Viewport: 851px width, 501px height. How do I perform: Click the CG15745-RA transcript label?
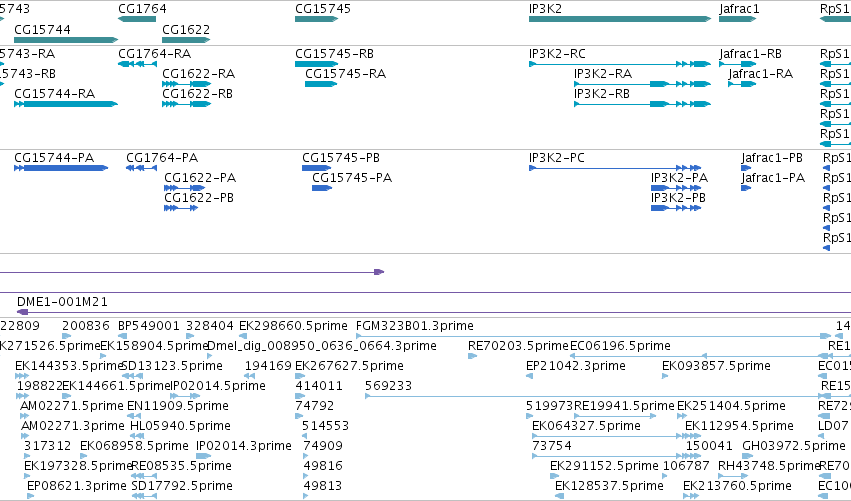point(346,74)
